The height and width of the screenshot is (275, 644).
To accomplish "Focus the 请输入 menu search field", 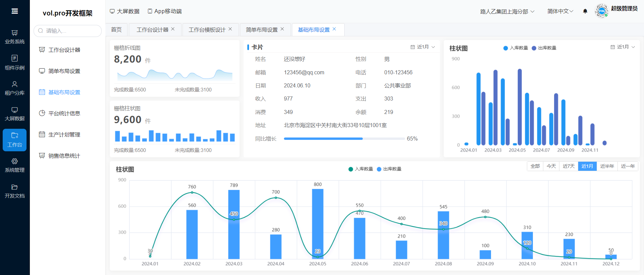I will (x=67, y=31).
